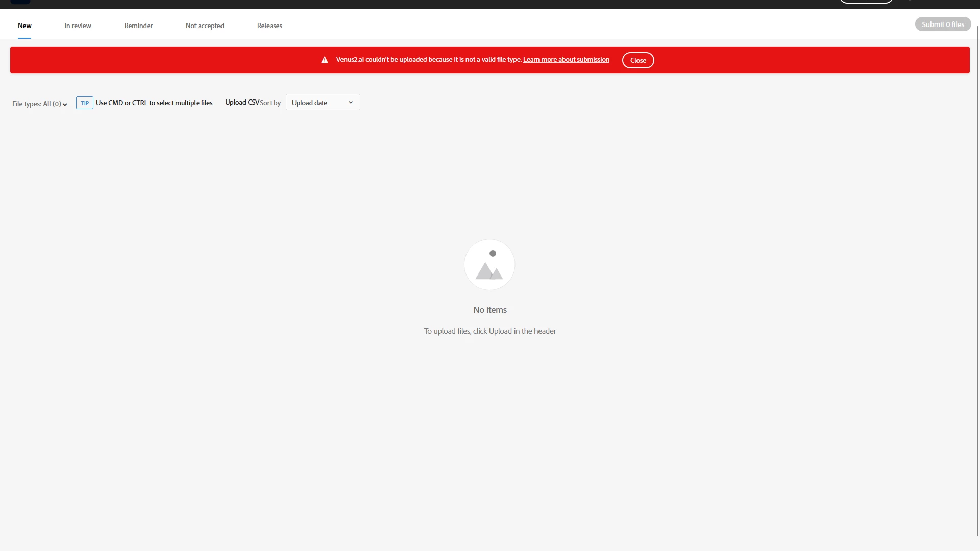Click the partially visible logo at top-left
This screenshot has width=980, height=551.
point(20,2)
